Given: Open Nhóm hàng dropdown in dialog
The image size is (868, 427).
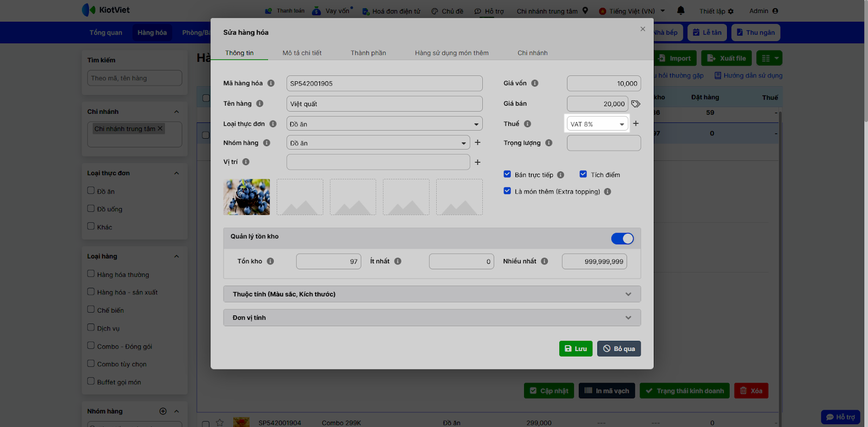Looking at the screenshot, I should (378, 143).
